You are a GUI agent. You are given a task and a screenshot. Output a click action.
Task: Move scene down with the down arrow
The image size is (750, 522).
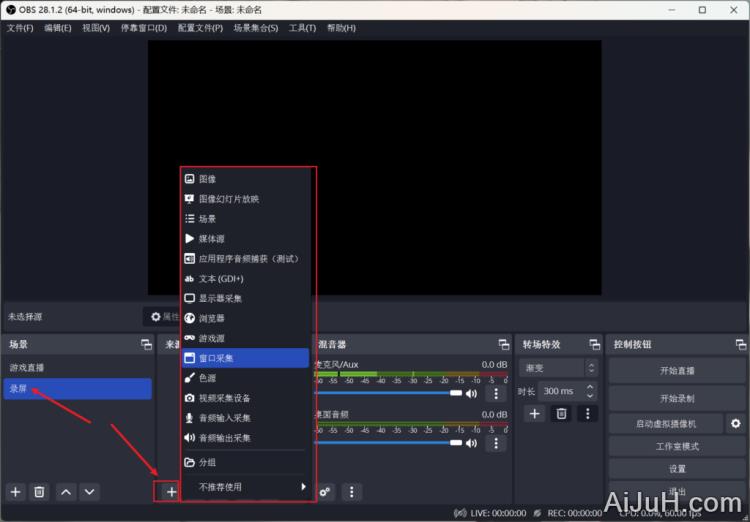[90, 491]
